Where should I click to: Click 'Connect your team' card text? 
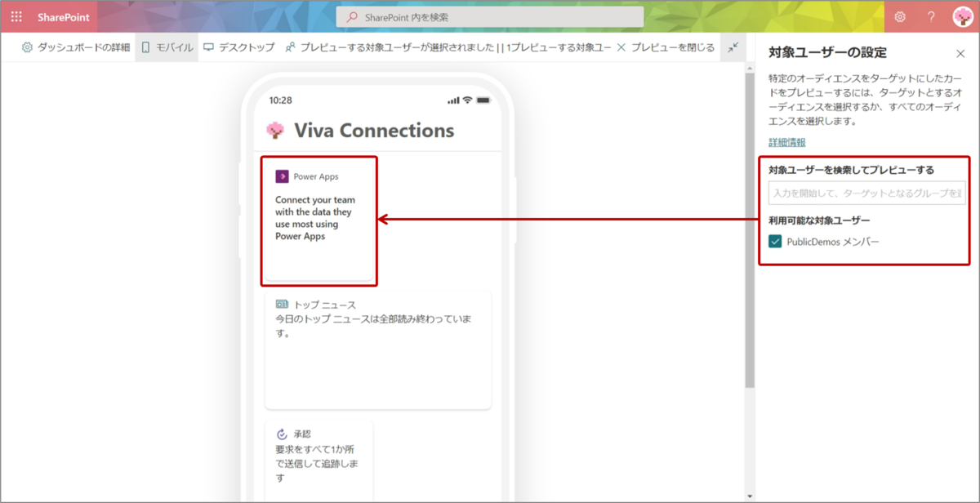click(x=315, y=218)
